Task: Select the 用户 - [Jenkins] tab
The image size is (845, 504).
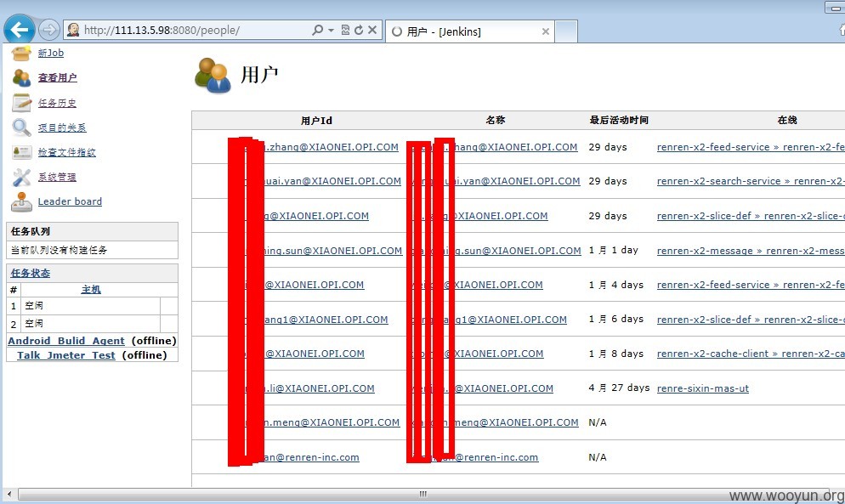Action: click(469, 31)
